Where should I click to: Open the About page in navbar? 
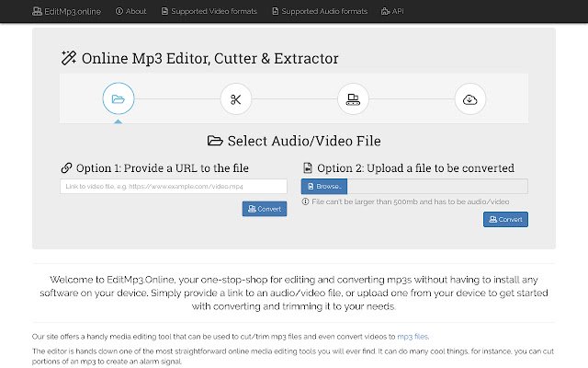(x=130, y=11)
